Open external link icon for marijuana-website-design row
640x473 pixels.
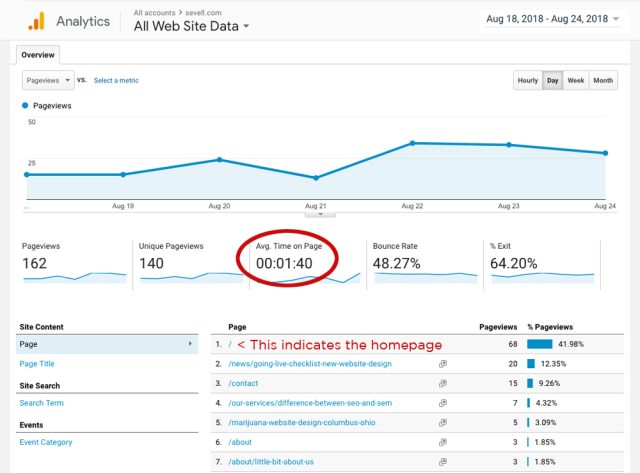click(443, 422)
